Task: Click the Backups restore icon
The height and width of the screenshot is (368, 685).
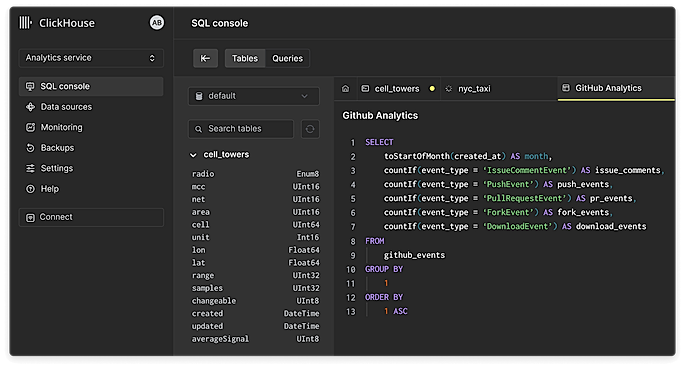Action: coord(30,148)
